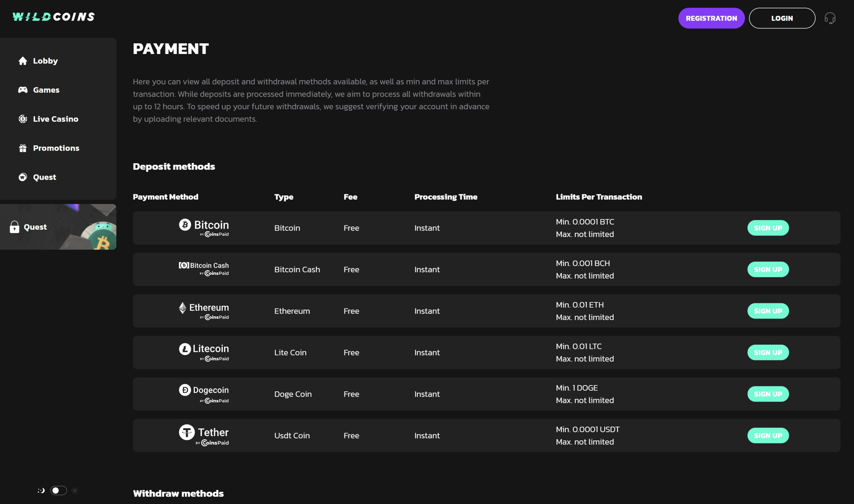854x504 pixels.
Task: Open the Games menu item
Action: (46, 90)
